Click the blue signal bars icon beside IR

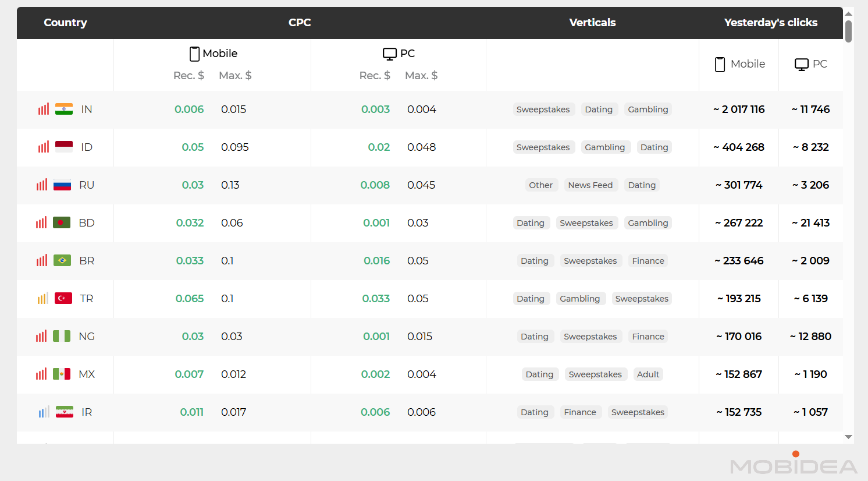tap(44, 412)
